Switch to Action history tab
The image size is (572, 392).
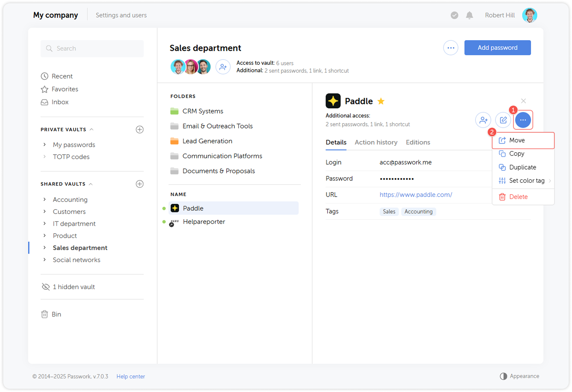pos(376,142)
